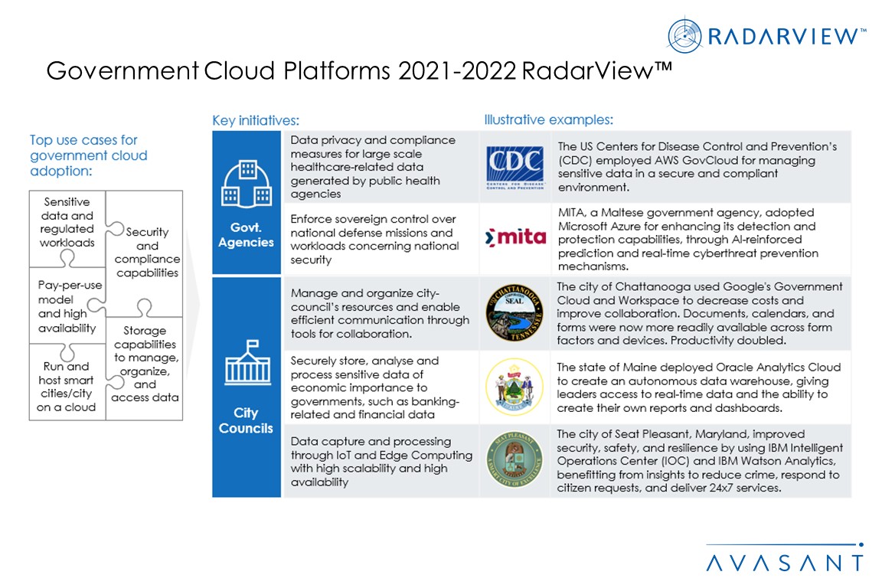Click 'Pay-per-use model and high availability' piece
The width and height of the screenshot is (882, 588).
click(67, 306)
